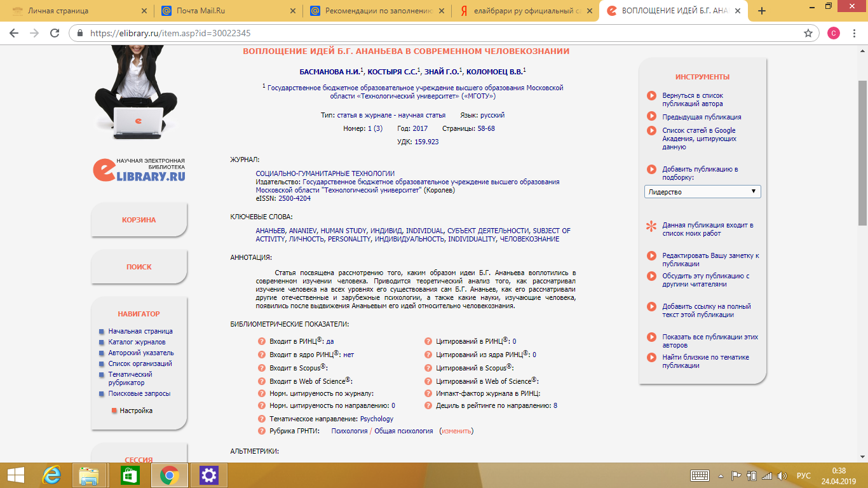Open Тематический рубрикатор link

130,379
